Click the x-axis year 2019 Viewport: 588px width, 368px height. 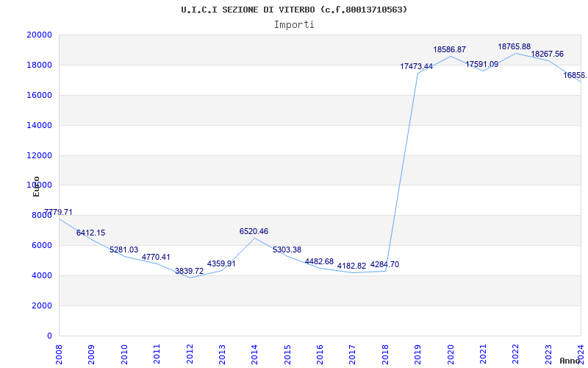(x=417, y=354)
